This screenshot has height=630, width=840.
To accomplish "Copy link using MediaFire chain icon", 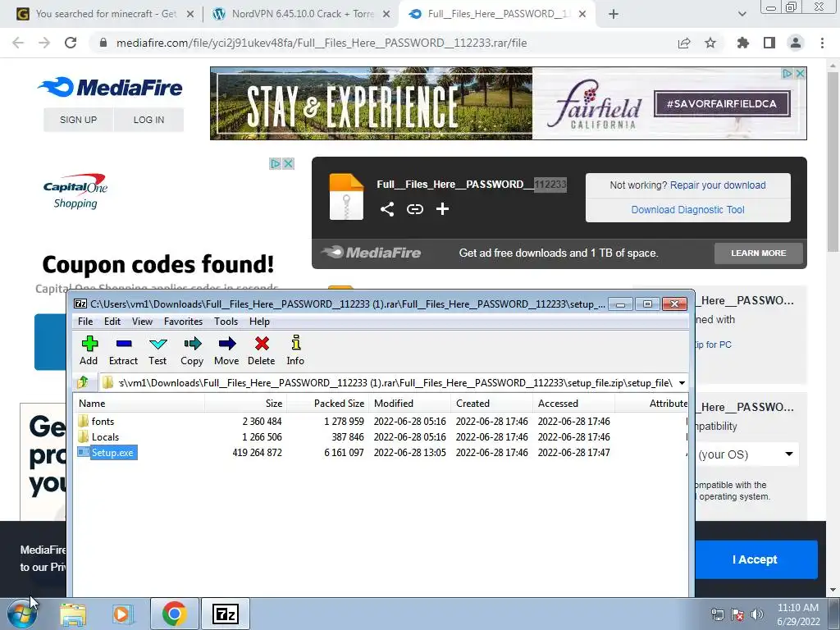I will [414, 209].
